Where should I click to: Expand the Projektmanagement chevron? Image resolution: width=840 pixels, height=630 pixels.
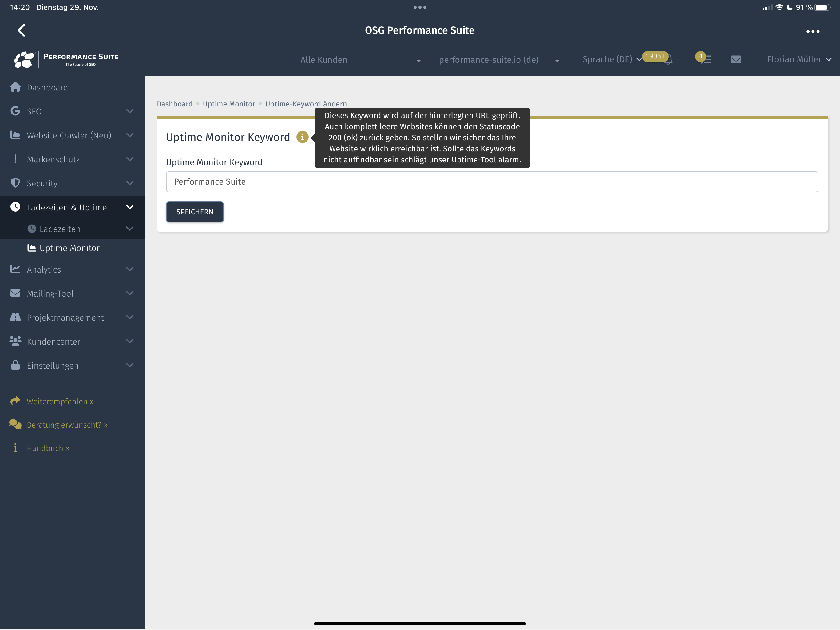click(129, 317)
